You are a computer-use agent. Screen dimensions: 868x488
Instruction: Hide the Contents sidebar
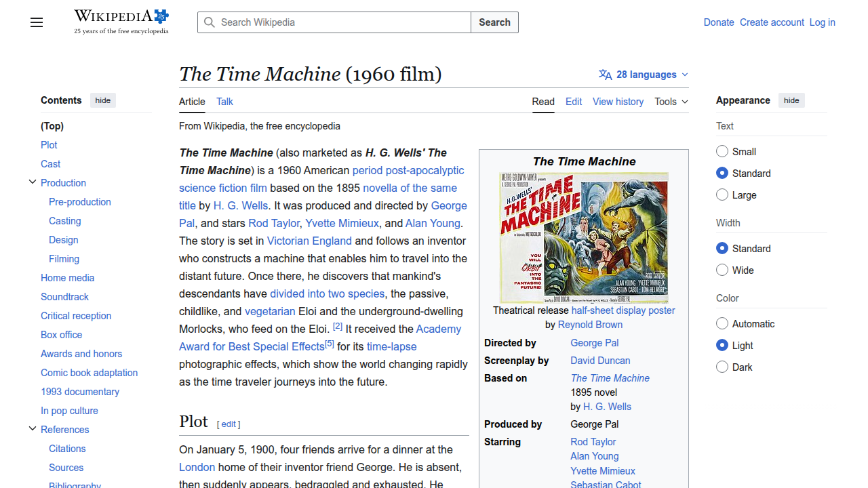pos(103,100)
